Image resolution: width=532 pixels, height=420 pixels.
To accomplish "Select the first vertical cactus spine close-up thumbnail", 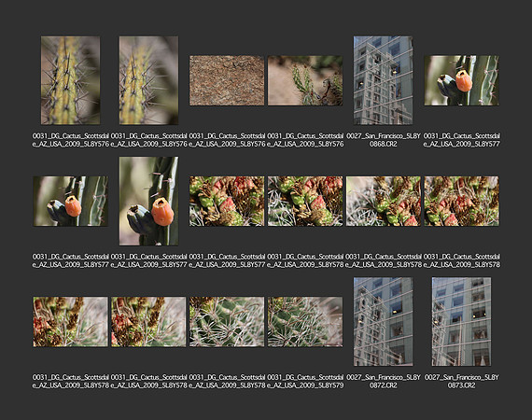I will (x=71, y=80).
